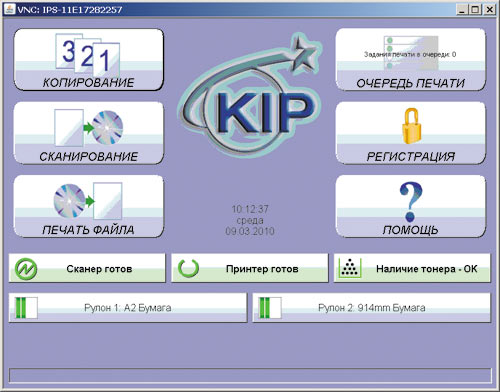Click the scanner ready green status icon

pyautogui.click(x=26, y=269)
